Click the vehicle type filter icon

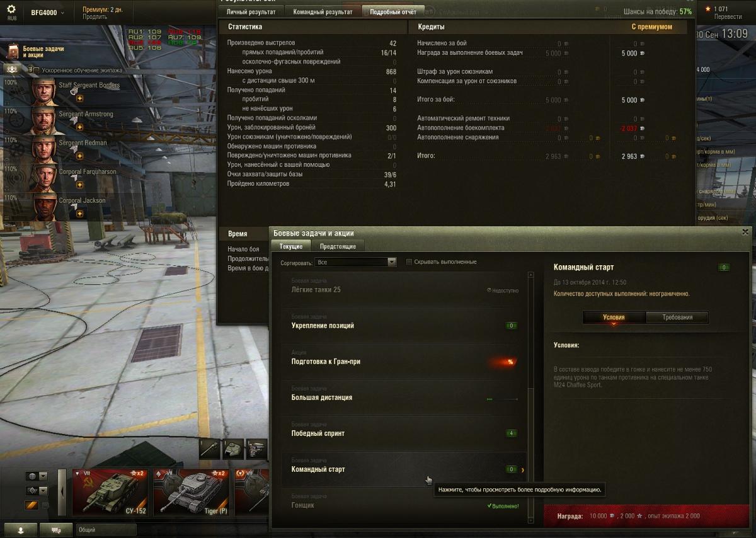point(31,491)
